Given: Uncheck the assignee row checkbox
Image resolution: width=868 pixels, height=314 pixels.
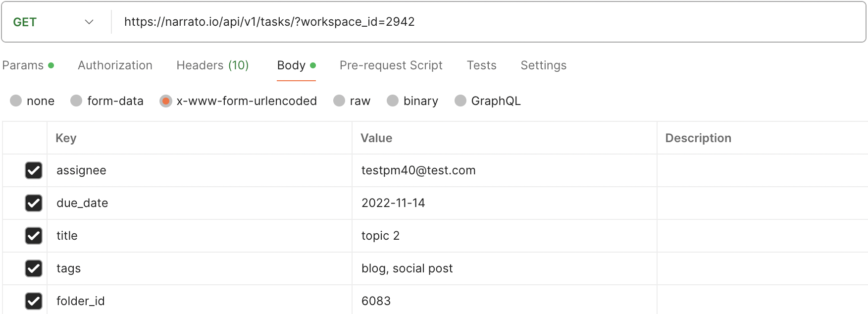Looking at the screenshot, I should (34, 170).
